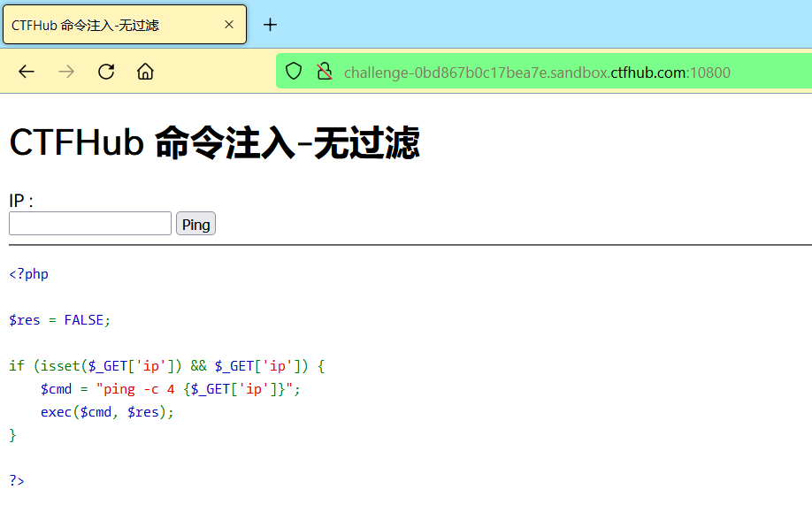
Task: Click the page heading CTFHub 命令注入-无过滤
Action: (214, 142)
